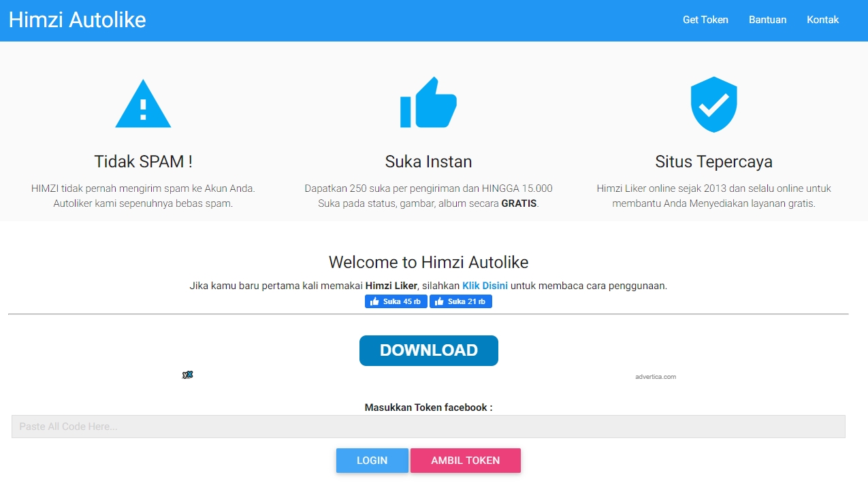This screenshot has height=483, width=868.
Task: Click the warning triangle icon above Tidak SPAM
Action: 142,103
